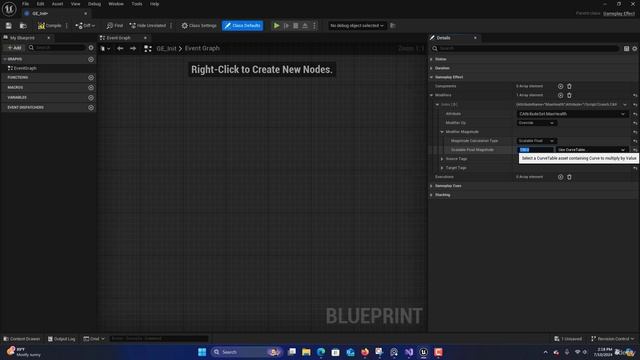Click the icon beside debug object dropdown
640x360 pixels.
click(393, 26)
